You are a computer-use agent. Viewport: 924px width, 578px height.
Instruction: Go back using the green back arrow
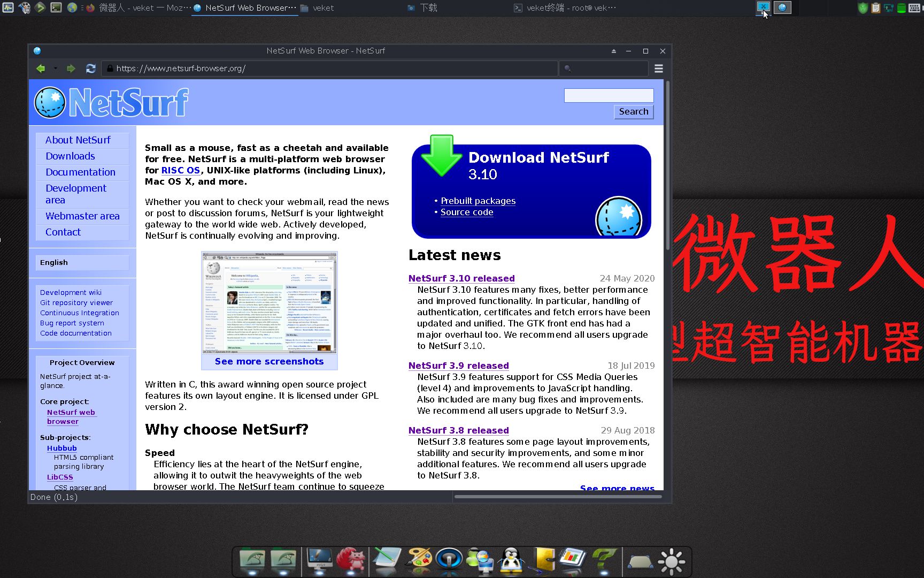pos(41,69)
